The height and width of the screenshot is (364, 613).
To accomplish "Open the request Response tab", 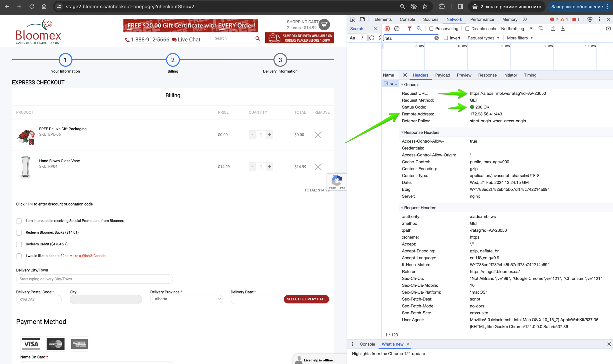I will 487,75.
